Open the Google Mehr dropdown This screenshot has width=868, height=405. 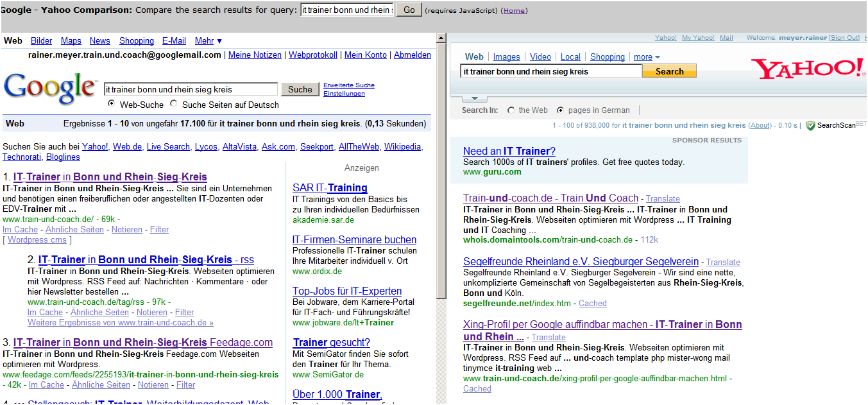pos(208,41)
